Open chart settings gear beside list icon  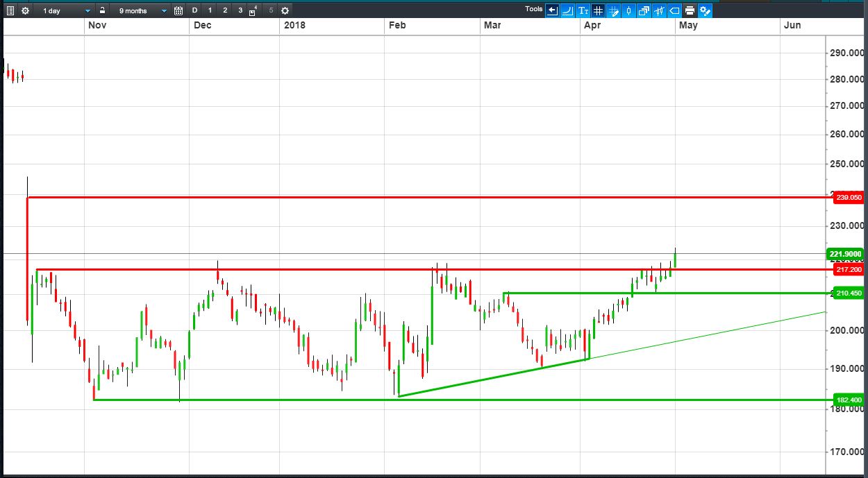point(25,10)
